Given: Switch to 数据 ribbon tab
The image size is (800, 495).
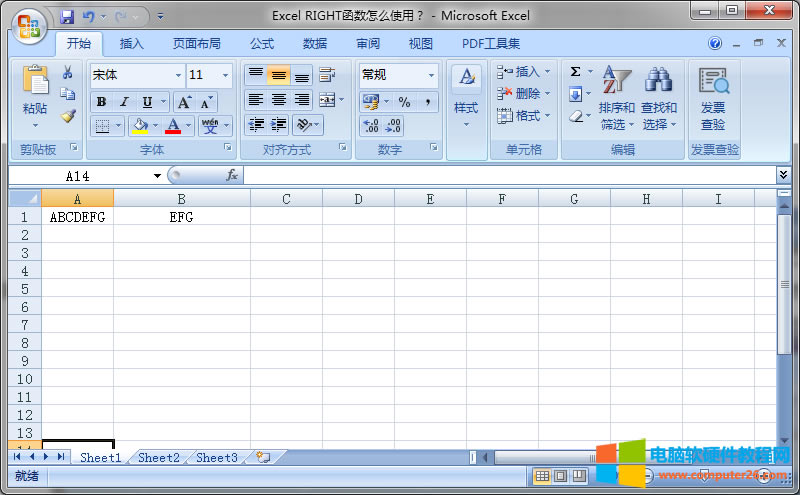Looking at the screenshot, I should 315,44.
